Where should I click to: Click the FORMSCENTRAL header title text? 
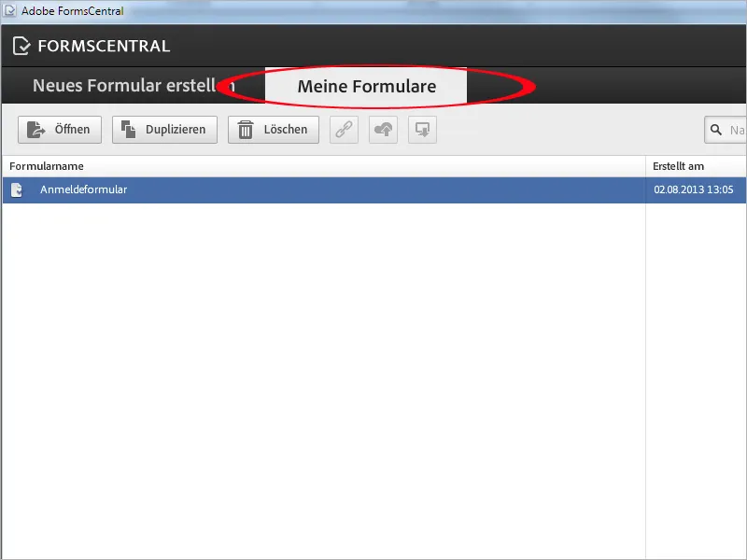pyautogui.click(x=104, y=46)
